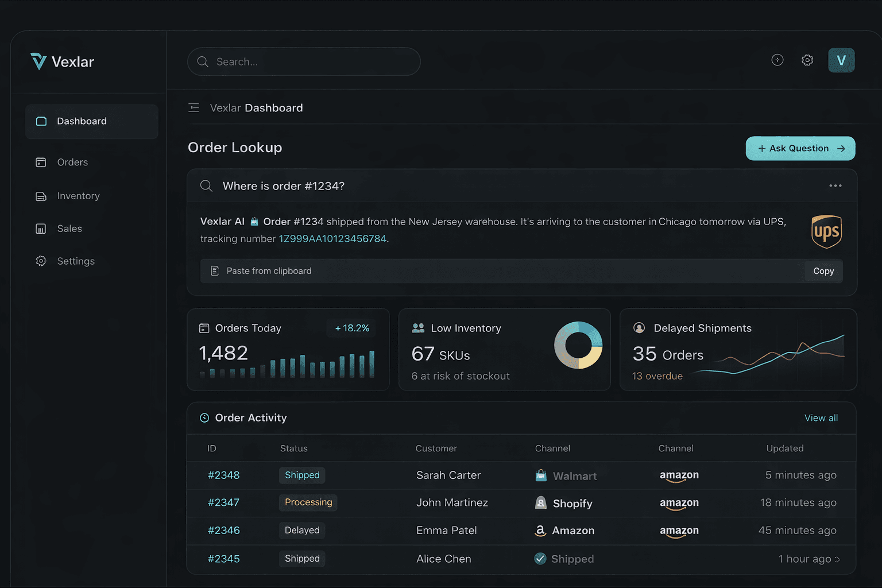Expand Alice Chen's row via the chevron
This screenshot has height=588, width=882.
point(838,559)
